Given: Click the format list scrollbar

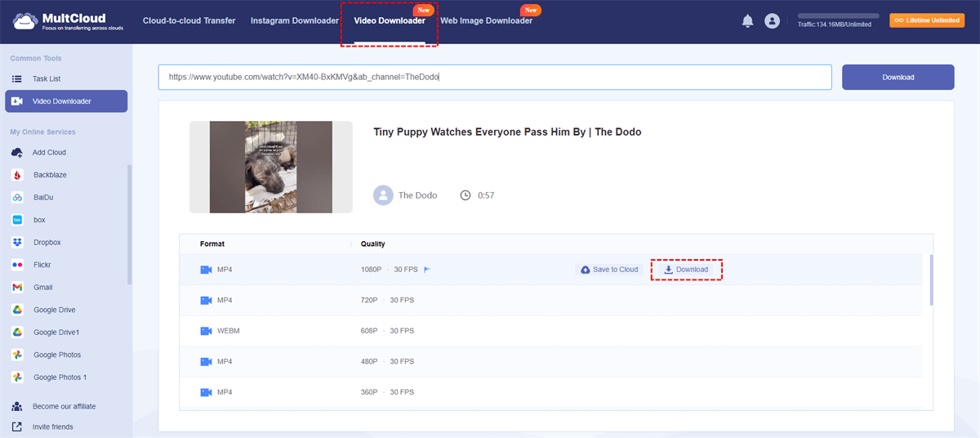Looking at the screenshot, I should click(x=931, y=280).
